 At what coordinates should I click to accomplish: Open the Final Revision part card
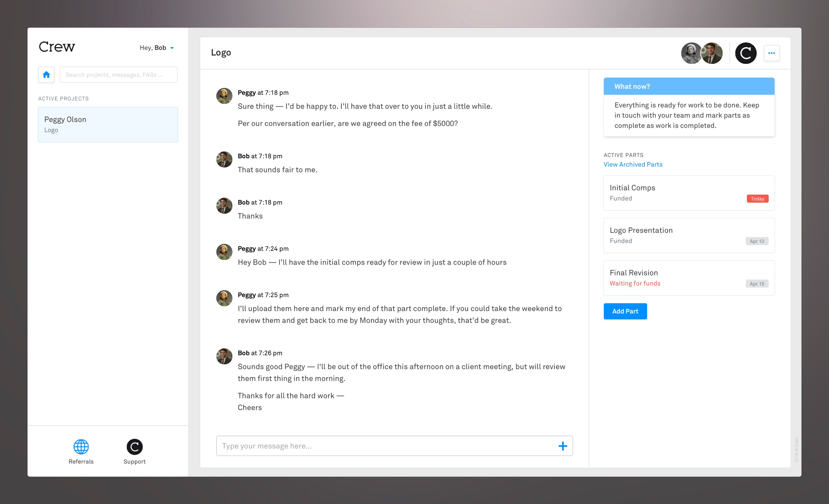[x=689, y=278]
